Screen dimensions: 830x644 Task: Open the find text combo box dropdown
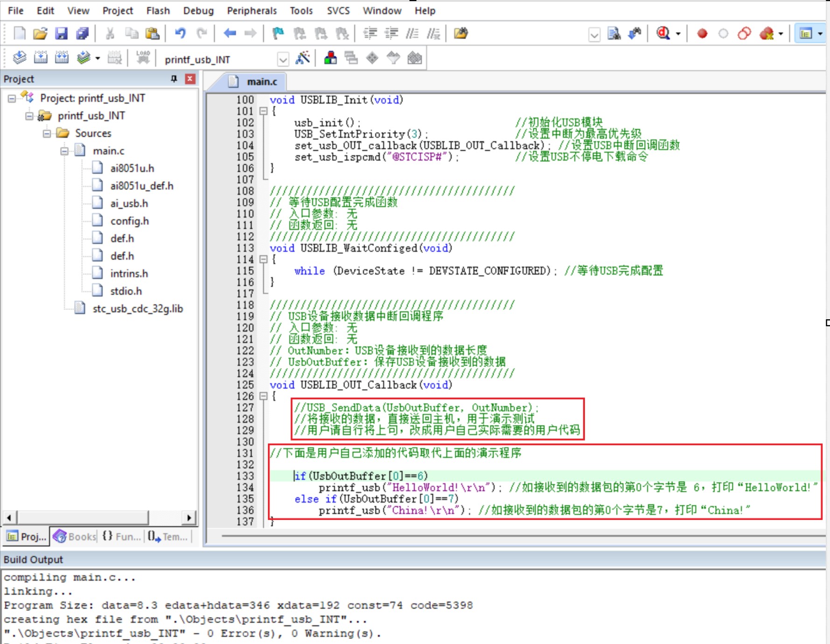594,35
